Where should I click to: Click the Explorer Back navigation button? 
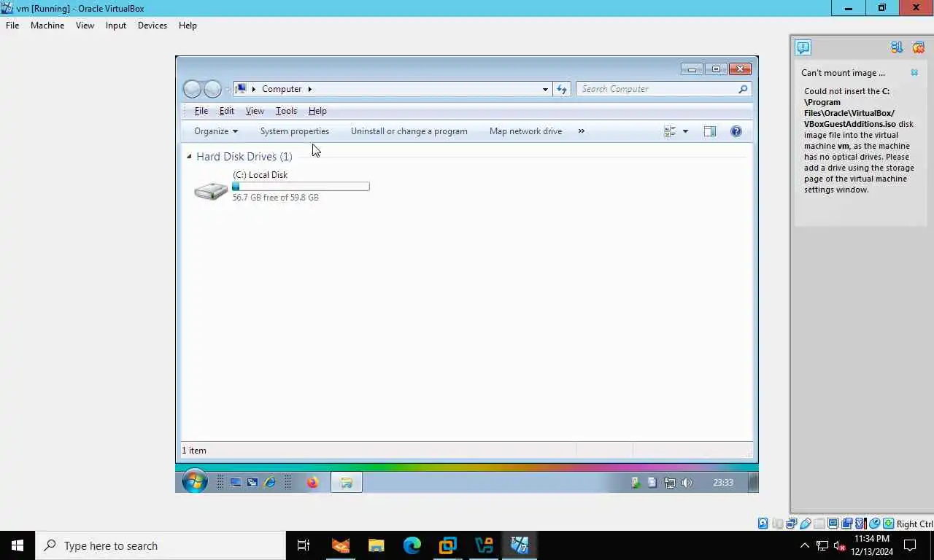pyautogui.click(x=192, y=89)
